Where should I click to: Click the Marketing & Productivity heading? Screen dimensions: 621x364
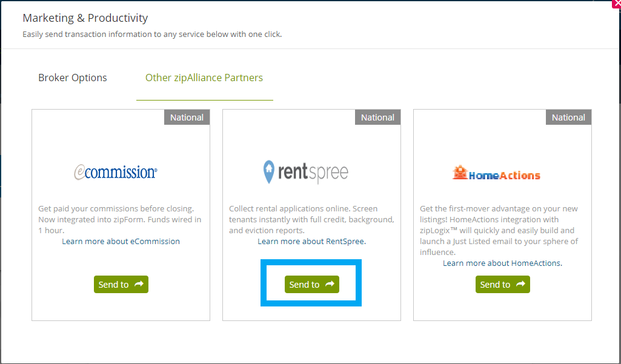(85, 18)
